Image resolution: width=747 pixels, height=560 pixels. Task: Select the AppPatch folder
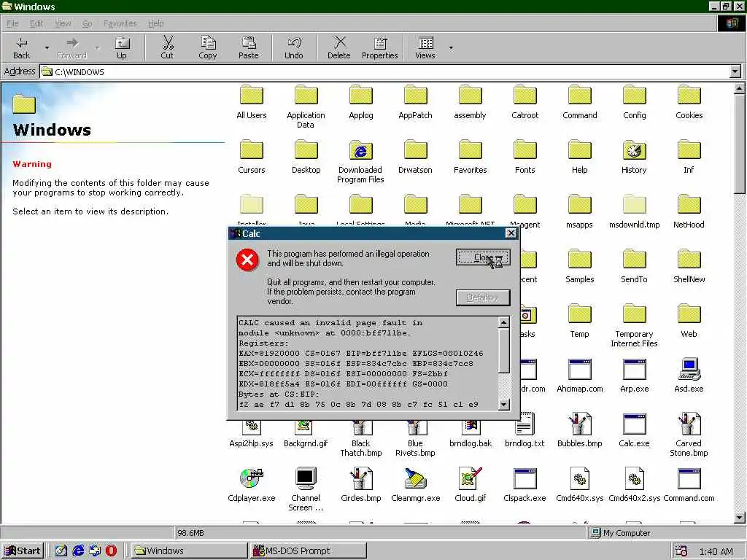pos(415,102)
